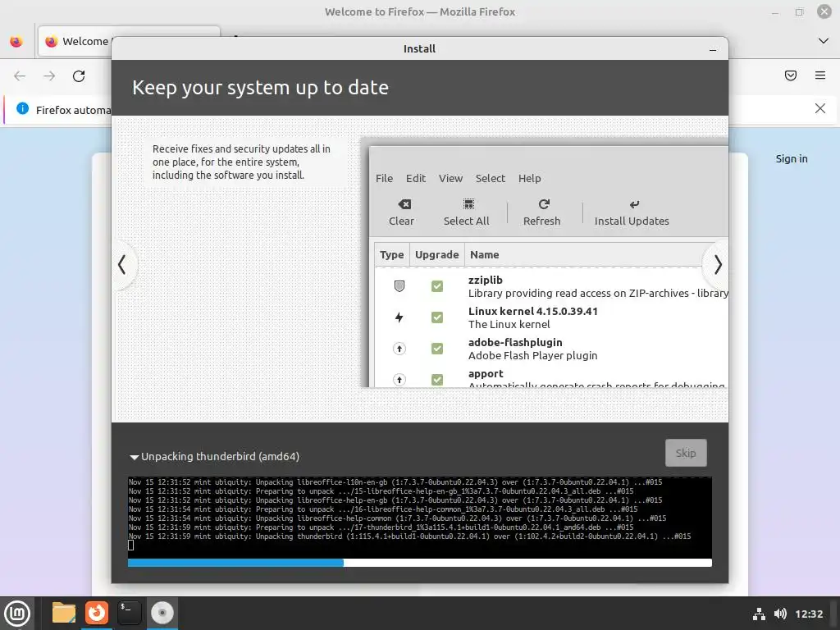Open the Files manager from taskbar

pos(64,613)
